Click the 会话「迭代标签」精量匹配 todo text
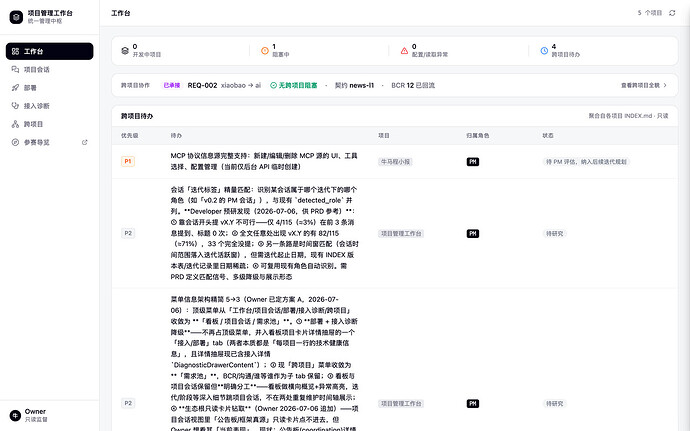Image resolution: width=690 pixels, height=431 pixels. (264, 233)
